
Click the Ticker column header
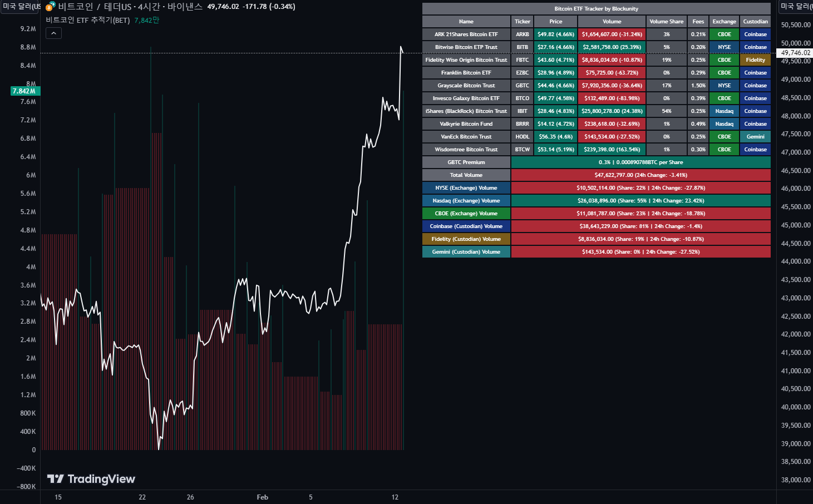pos(523,22)
